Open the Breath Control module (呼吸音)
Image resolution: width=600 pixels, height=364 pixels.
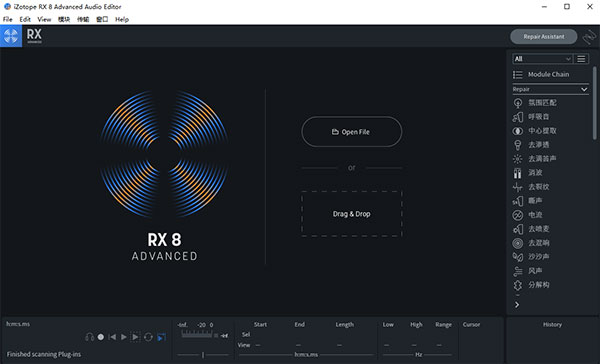tap(531, 117)
